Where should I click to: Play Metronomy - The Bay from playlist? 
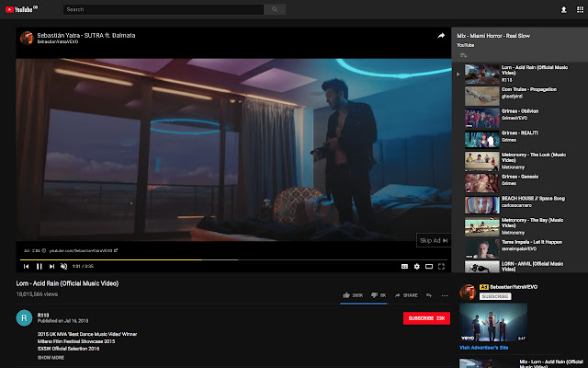pyautogui.click(x=519, y=226)
